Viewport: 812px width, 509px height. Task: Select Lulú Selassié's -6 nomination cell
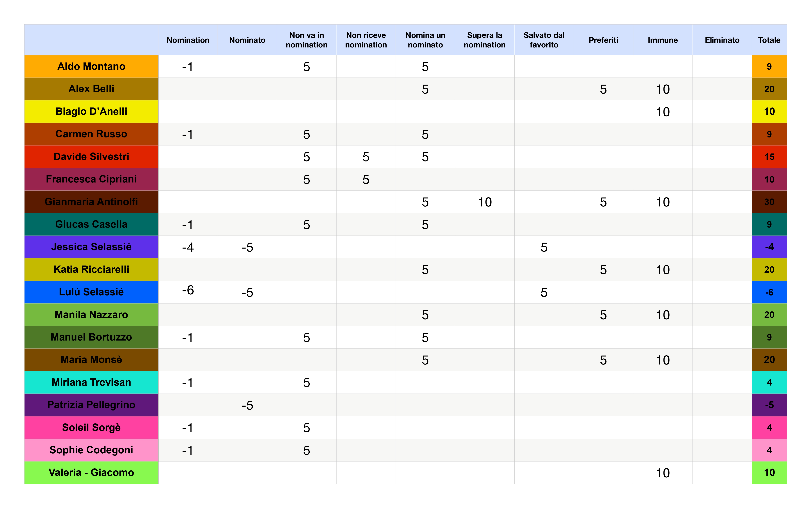188,290
